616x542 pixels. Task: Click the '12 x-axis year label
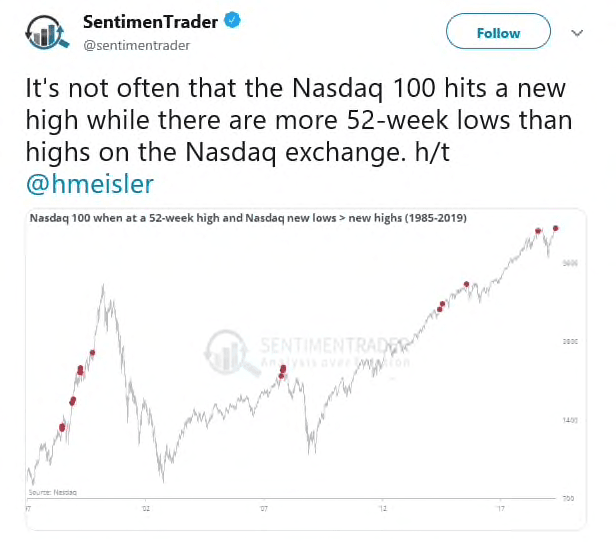tap(382, 509)
